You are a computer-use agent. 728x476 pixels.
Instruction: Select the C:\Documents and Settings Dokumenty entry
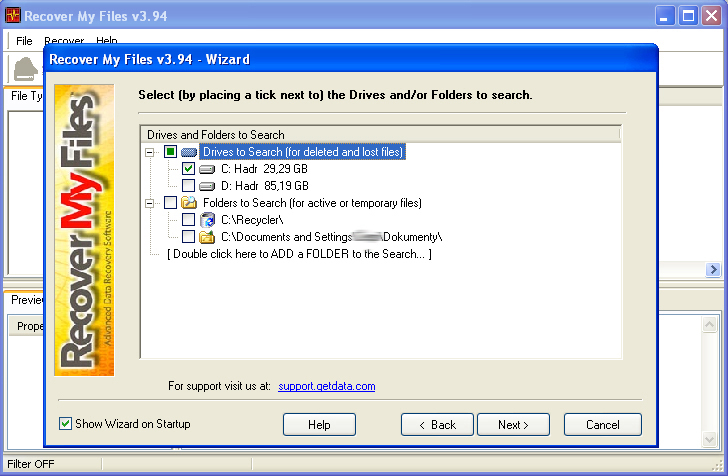tap(332, 237)
